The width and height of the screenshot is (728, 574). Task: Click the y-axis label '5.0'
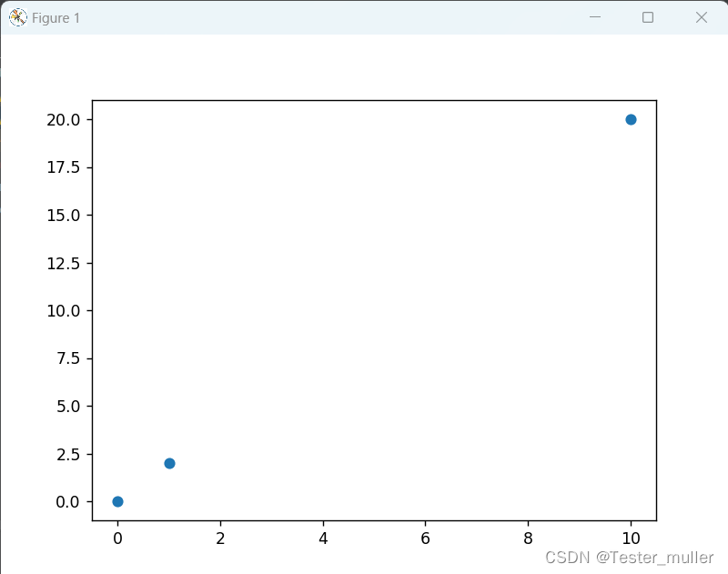[x=68, y=407]
